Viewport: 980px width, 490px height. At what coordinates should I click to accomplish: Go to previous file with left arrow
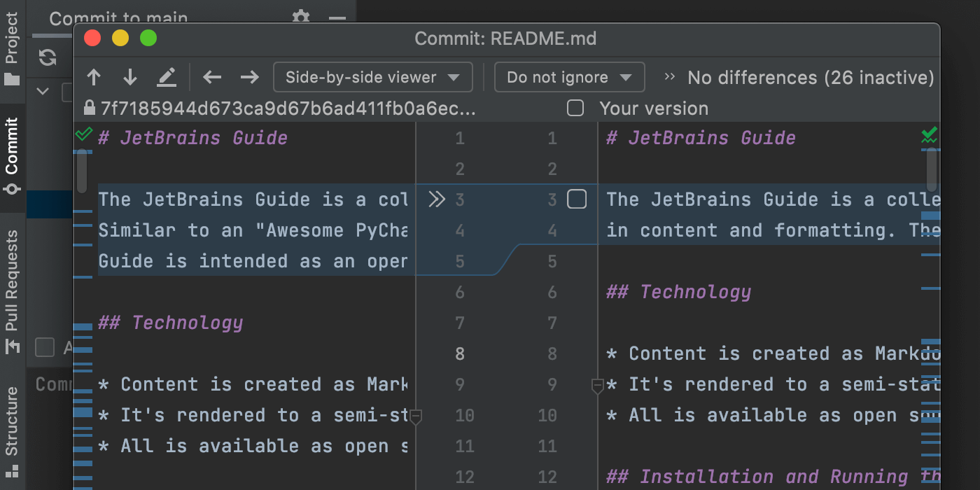coord(212,77)
